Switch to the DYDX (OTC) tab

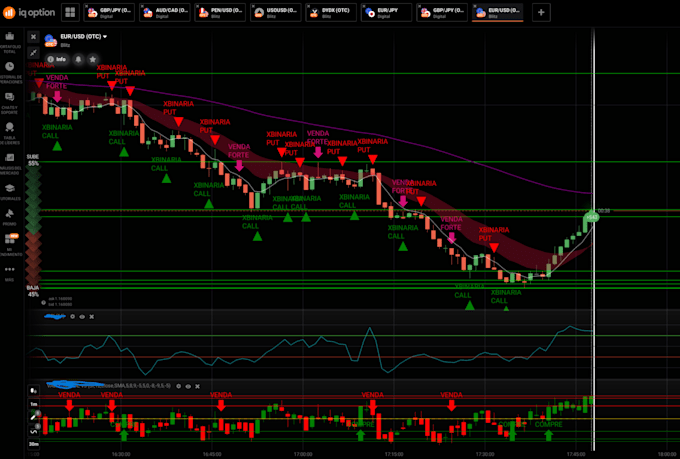[x=331, y=13]
